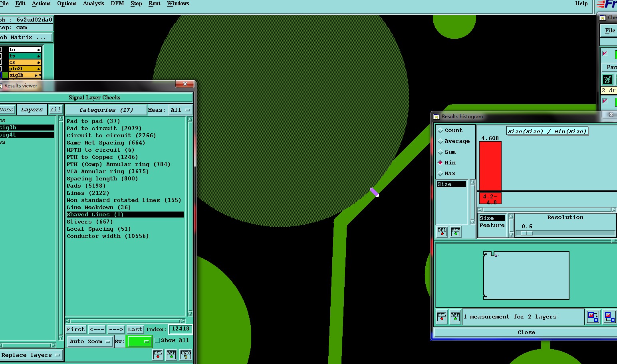
Task: Click REF icon beside measurement status text
Action: pyautogui.click(x=455, y=317)
